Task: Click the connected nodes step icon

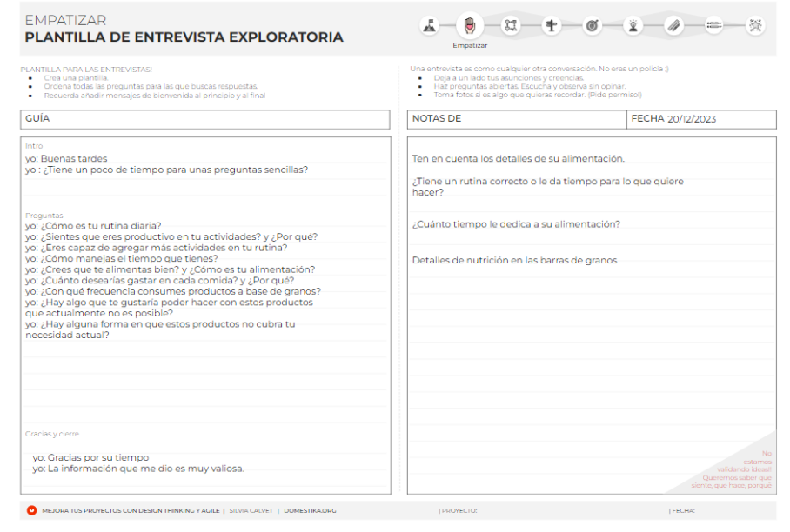Action: (x=511, y=26)
